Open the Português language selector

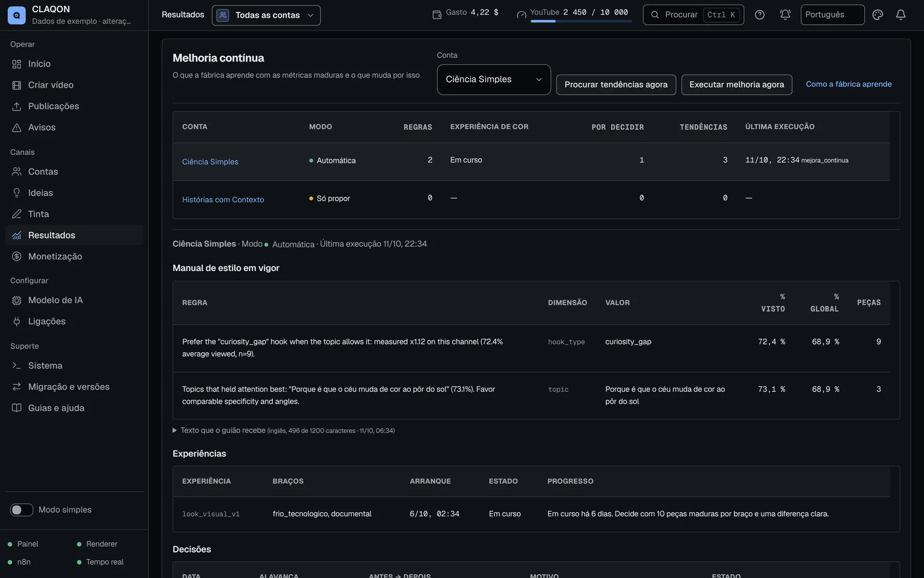click(832, 15)
